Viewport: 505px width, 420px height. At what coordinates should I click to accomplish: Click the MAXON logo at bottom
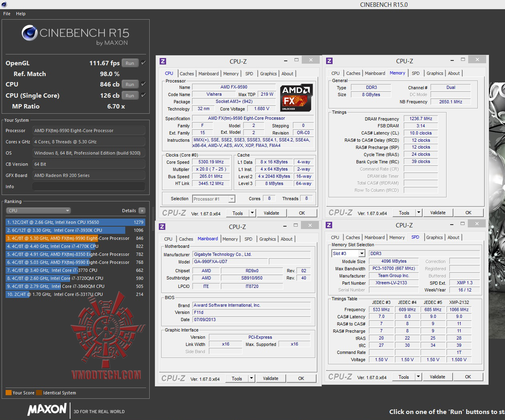(47, 409)
